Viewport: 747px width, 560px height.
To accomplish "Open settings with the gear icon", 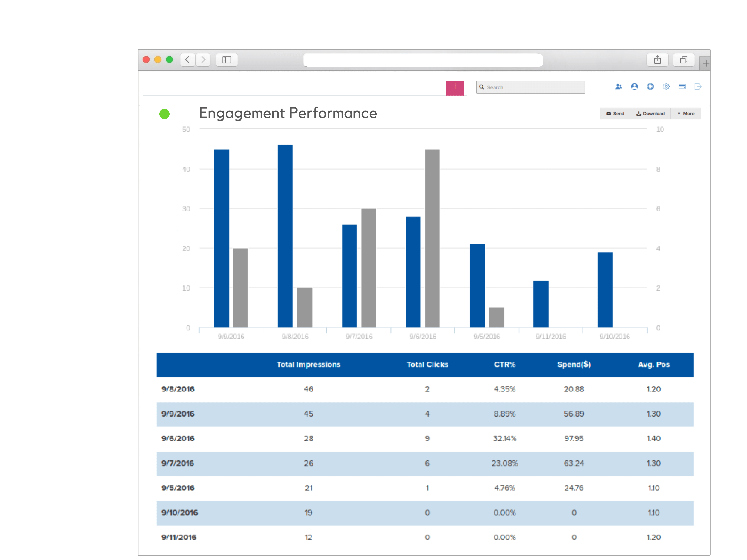I will [666, 87].
